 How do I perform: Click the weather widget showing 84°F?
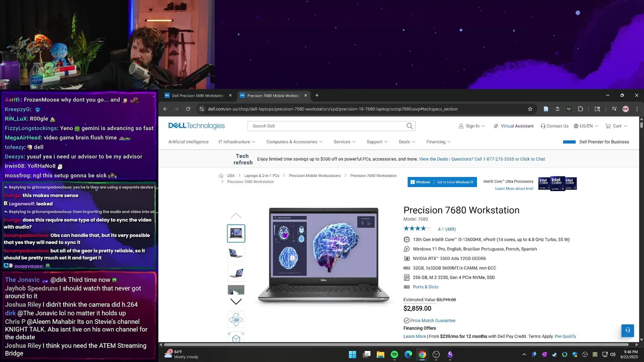click(182, 354)
